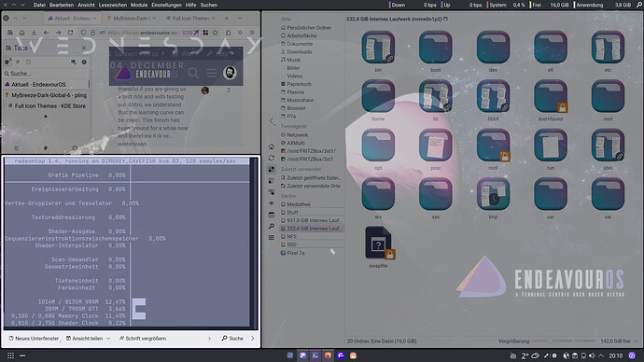
Task: Click Dolphin's search magnifier in side toolbar
Action: click(271, 226)
